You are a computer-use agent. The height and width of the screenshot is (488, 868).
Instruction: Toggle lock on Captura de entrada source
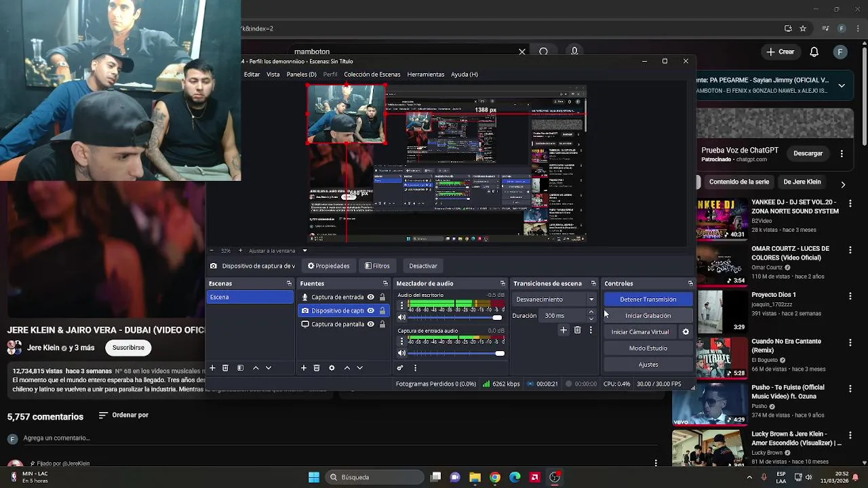click(382, 297)
